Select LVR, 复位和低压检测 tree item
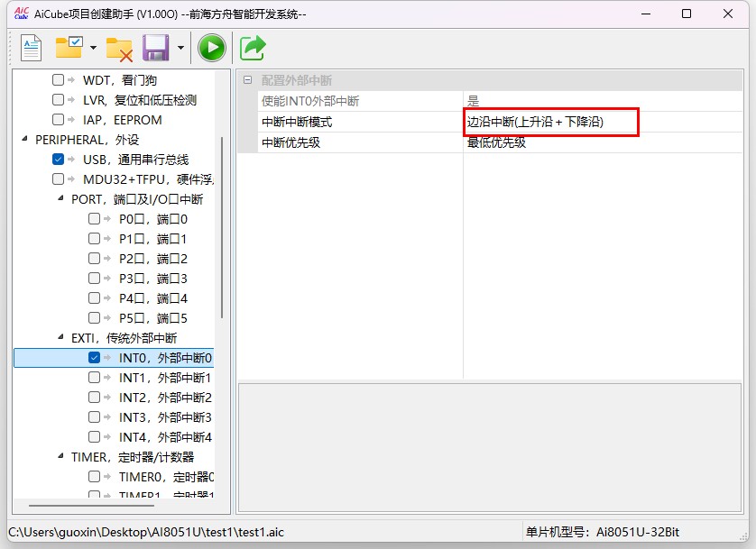Screen dimensions: 756x549 [x=140, y=100]
